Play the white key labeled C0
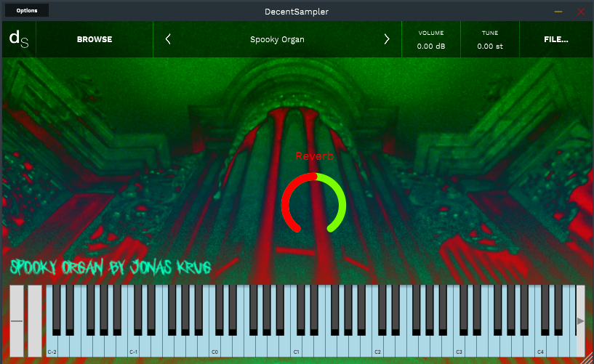Screen dimensions: 594x364 (214, 347)
